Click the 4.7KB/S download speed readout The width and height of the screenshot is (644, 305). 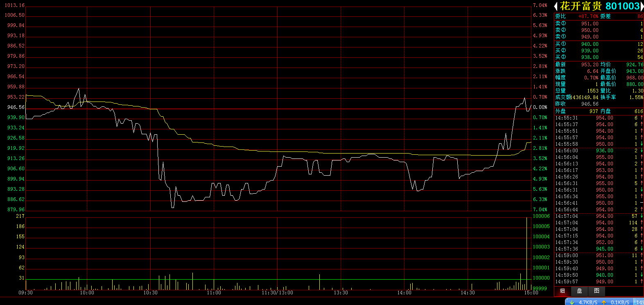[x=588, y=303]
